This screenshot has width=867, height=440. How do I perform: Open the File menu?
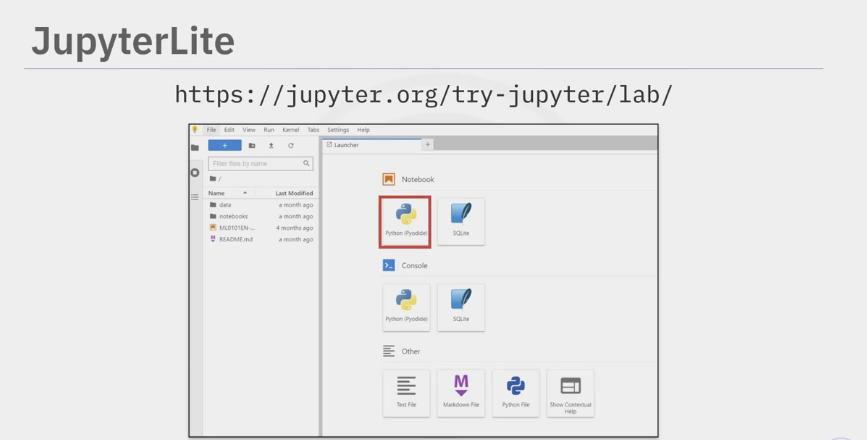click(x=211, y=130)
